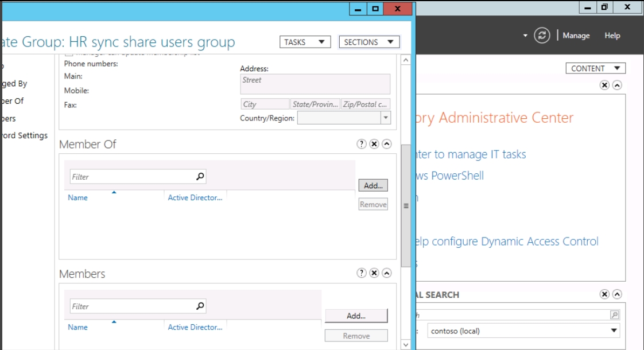Screen dimensions: 644x350
Task: Open the SECTIONS dropdown
Action: pos(369,42)
